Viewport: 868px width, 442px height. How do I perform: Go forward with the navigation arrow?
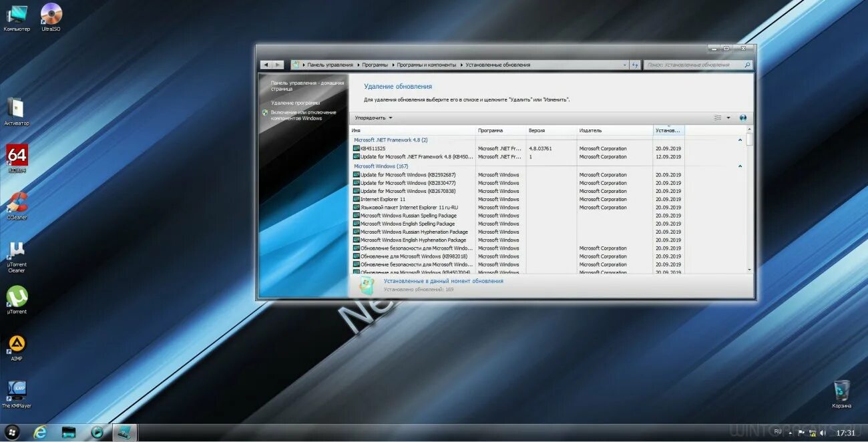tap(278, 65)
